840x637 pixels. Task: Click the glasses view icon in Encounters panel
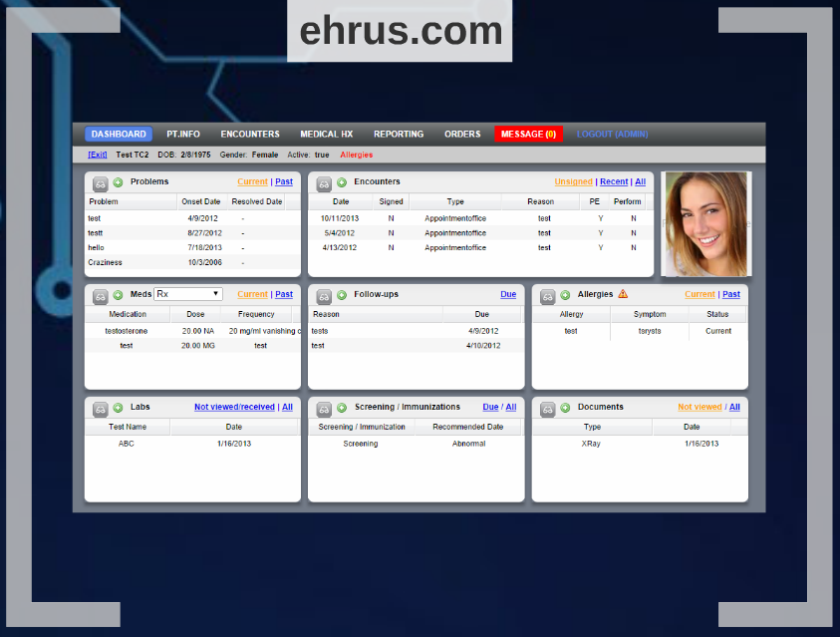point(324,183)
